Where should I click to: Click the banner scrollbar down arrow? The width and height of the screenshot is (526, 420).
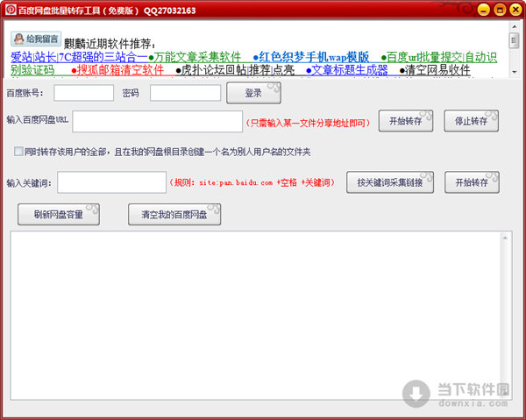(514, 72)
